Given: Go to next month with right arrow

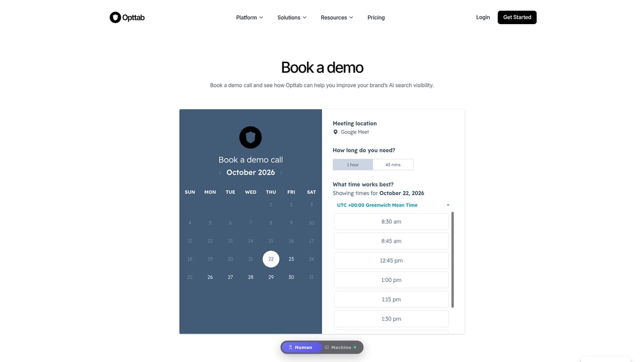Looking at the screenshot, I should point(281,173).
